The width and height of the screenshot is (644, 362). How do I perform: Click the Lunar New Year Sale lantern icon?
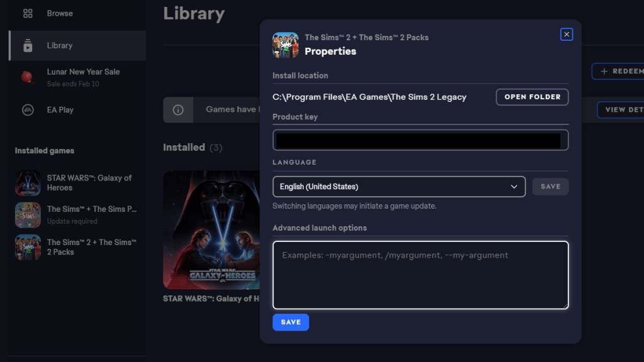[x=28, y=77]
